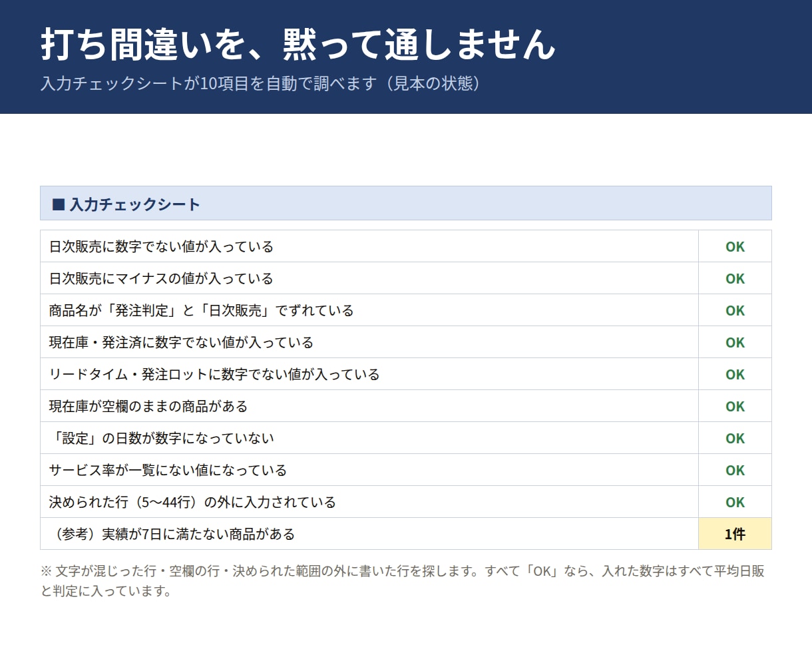Click the OK cell for 日次販売に数字でない値
812x671 pixels.
click(735, 246)
